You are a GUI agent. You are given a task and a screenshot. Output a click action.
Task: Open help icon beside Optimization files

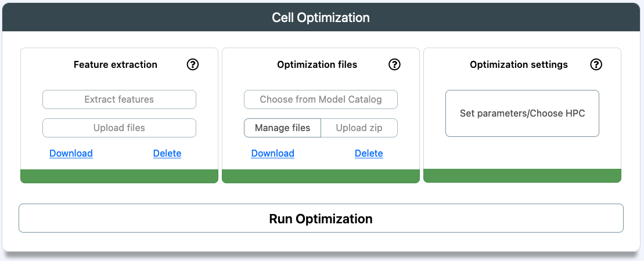pos(394,64)
